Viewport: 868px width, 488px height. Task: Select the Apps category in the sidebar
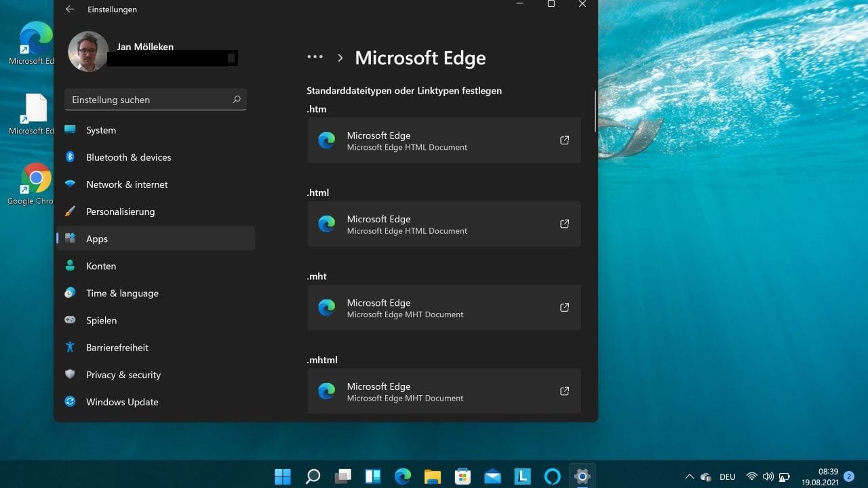click(156, 239)
